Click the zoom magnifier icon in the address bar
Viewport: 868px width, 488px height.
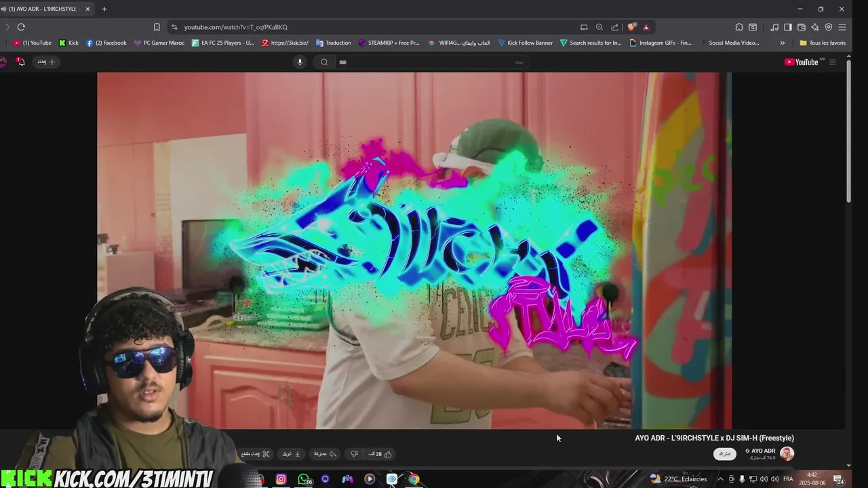tap(599, 27)
